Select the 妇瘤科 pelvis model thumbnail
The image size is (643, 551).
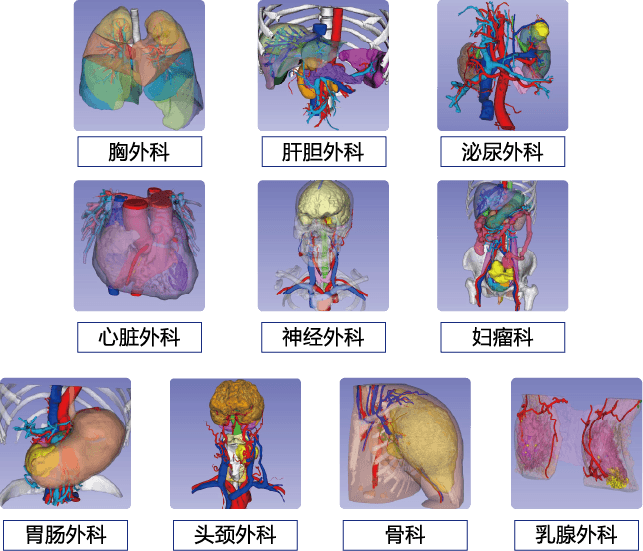click(503, 246)
